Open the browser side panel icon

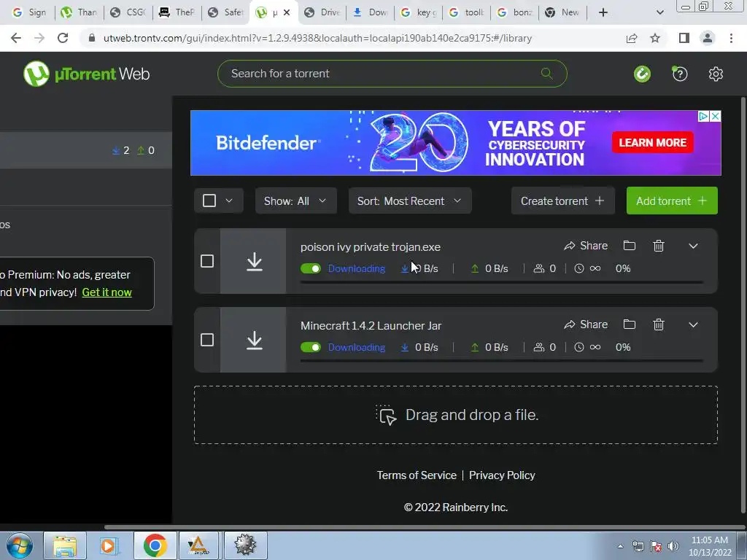coord(684,38)
